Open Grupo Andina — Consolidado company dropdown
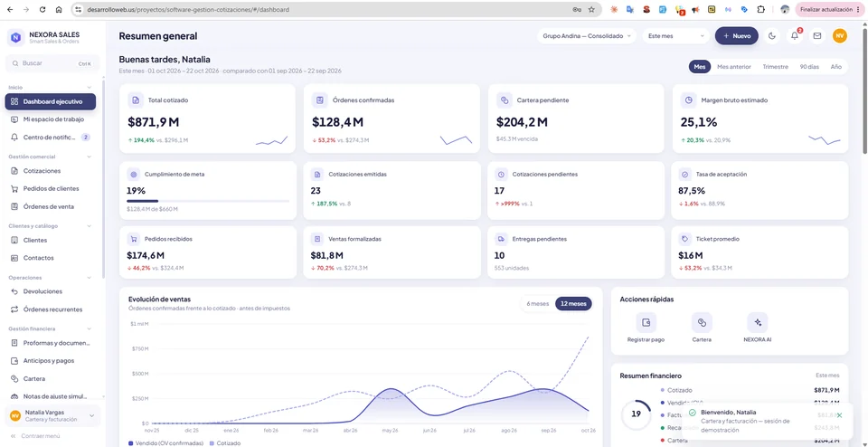This screenshot has width=868, height=447. coord(588,36)
